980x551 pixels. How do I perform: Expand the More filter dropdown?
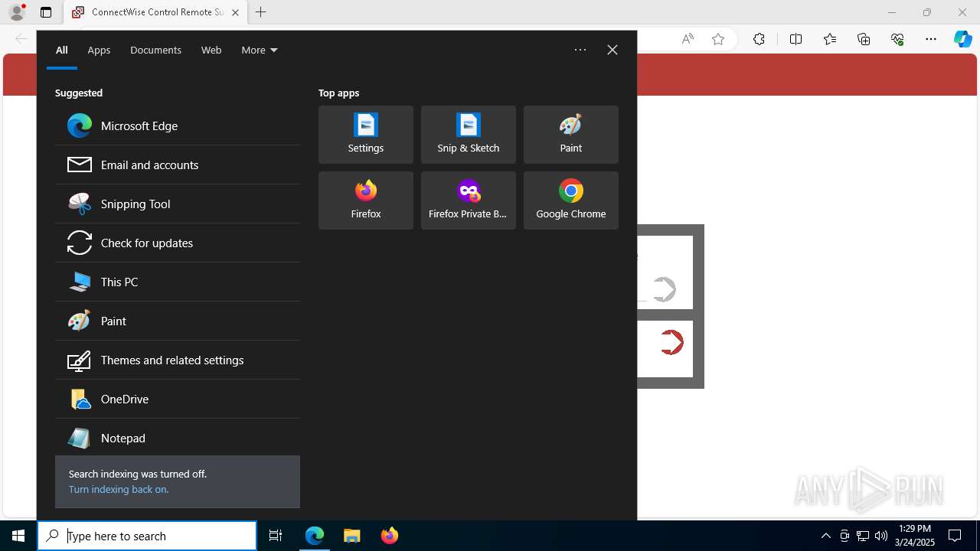tap(260, 50)
